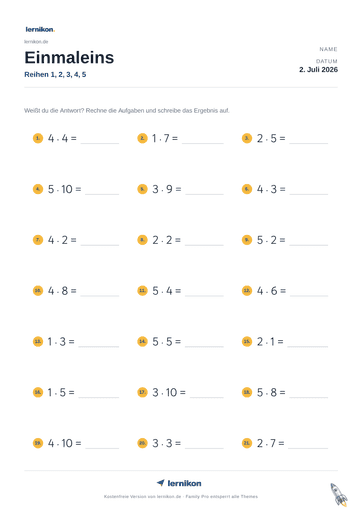This screenshot has height=512, width=362.
Task: Click the lernikon logo at top left
Action: pos(40,29)
